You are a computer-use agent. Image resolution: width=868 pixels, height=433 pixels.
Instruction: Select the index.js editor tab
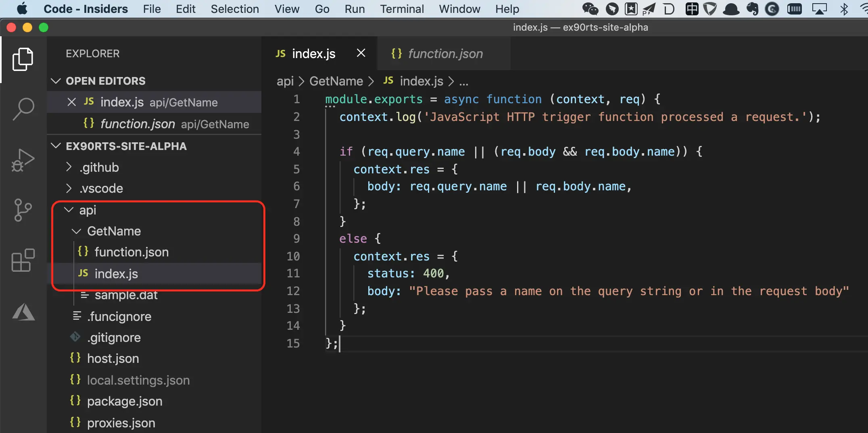319,54
